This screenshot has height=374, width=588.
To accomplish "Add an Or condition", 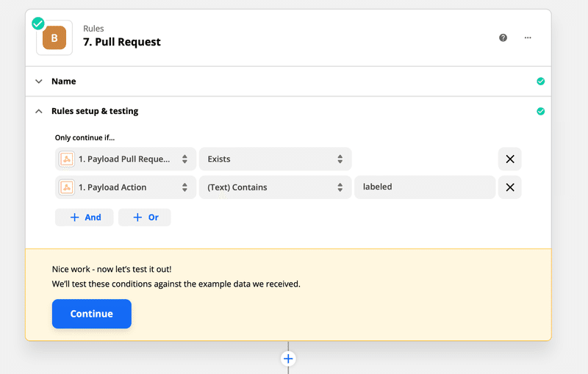I will pyautogui.click(x=145, y=217).
